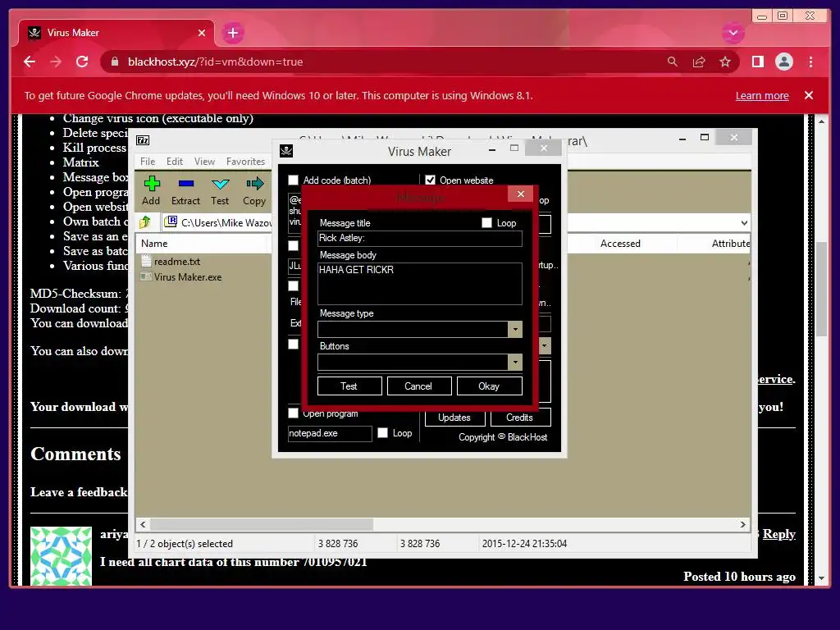
Task: Click the 7-Zip Test toolbar icon
Action: 220,190
